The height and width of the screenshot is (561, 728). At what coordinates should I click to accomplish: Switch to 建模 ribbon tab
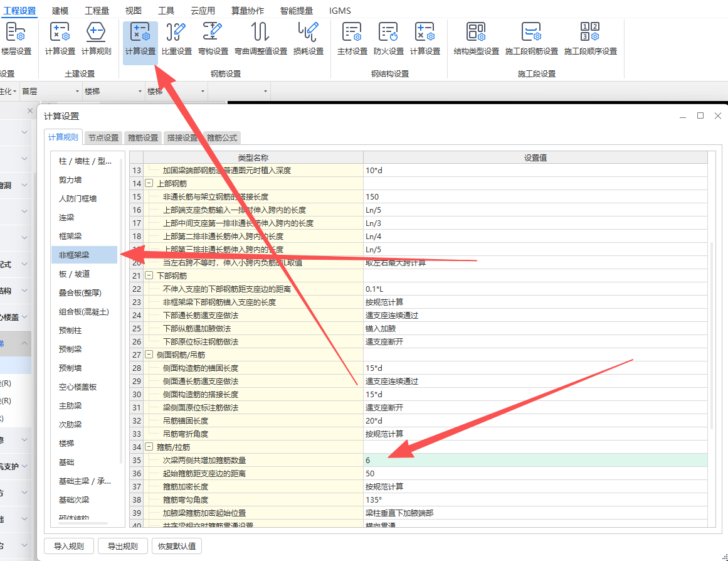point(60,10)
